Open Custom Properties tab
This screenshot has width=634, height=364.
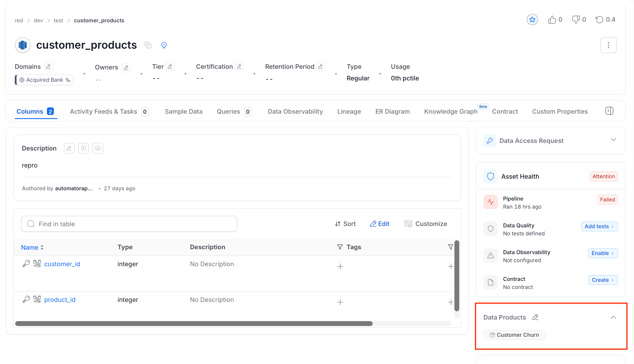(x=560, y=111)
